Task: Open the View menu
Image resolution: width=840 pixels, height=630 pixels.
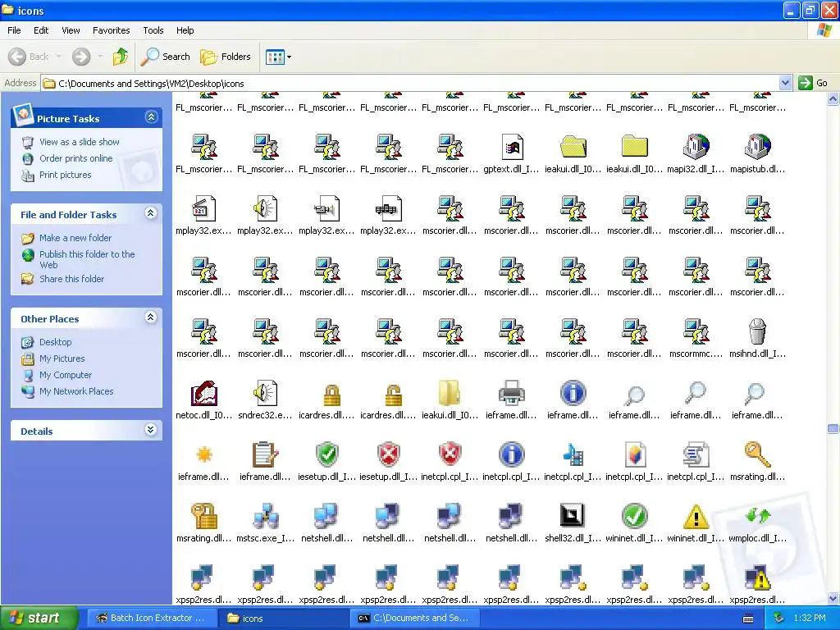Action: coord(71,30)
